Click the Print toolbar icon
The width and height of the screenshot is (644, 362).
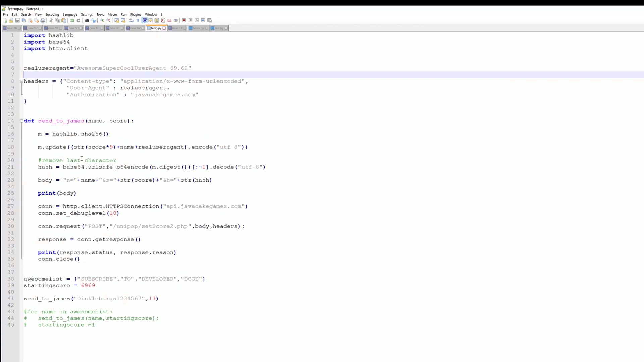(x=43, y=20)
